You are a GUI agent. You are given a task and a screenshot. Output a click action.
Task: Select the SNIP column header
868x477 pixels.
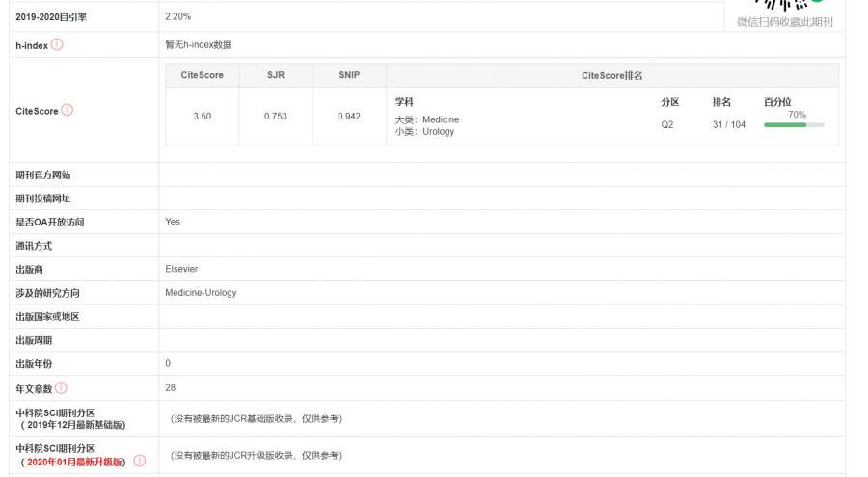pos(349,75)
